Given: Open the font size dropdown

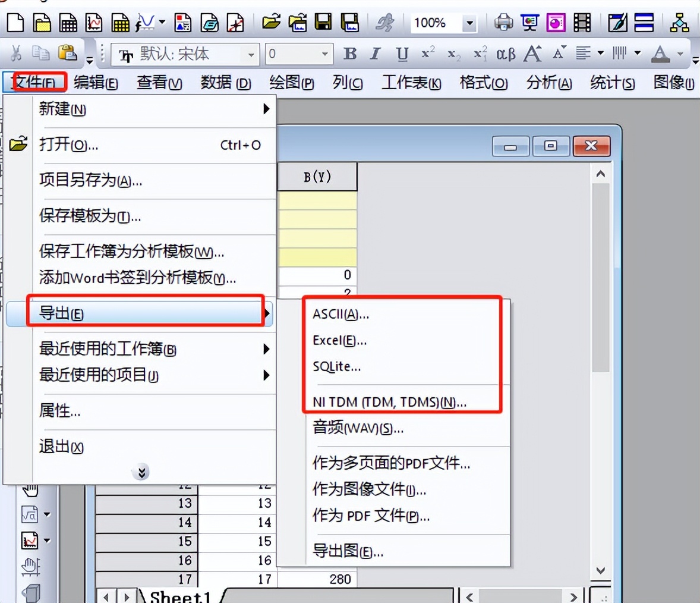Looking at the screenshot, I should click(x=324, y=54).
